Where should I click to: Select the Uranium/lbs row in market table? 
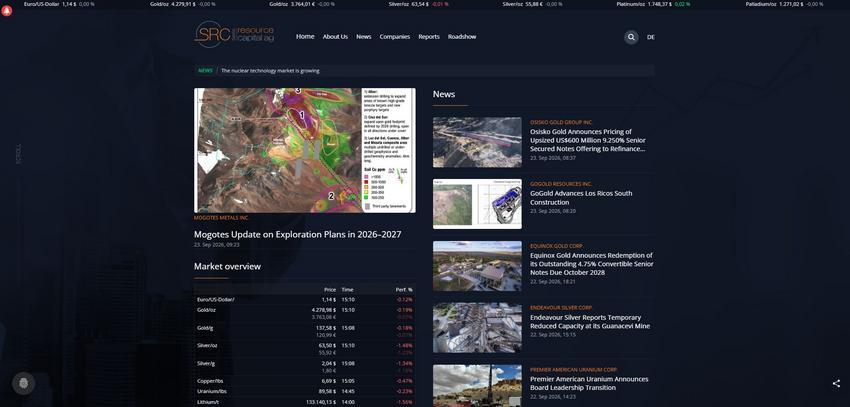tap(305, 391)
